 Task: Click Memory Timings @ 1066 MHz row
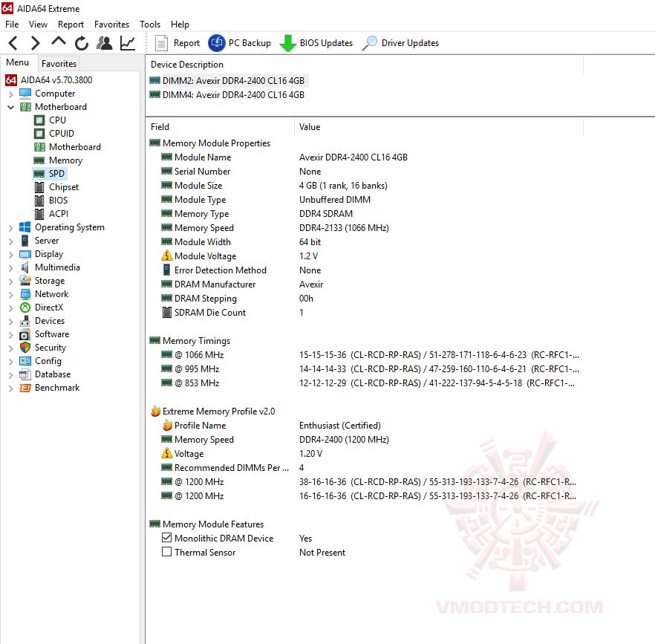coord(363,355)
